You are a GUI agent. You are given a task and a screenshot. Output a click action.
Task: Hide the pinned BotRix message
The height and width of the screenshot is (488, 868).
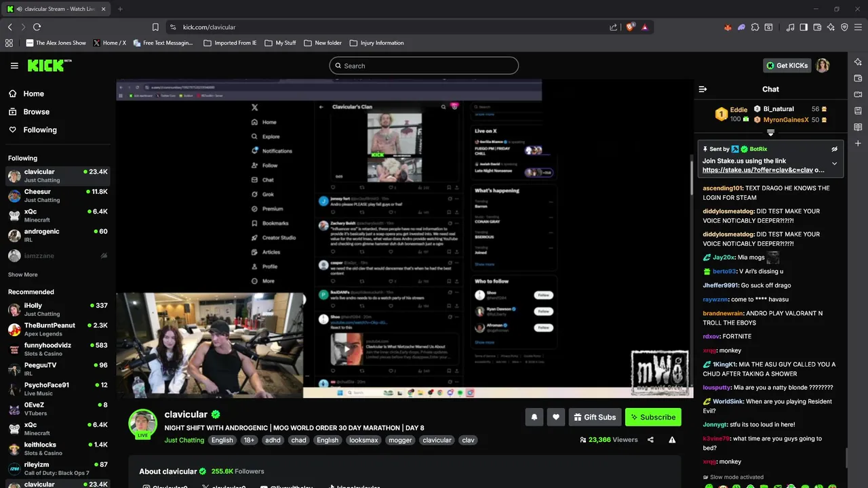click(x=835, y=149)
